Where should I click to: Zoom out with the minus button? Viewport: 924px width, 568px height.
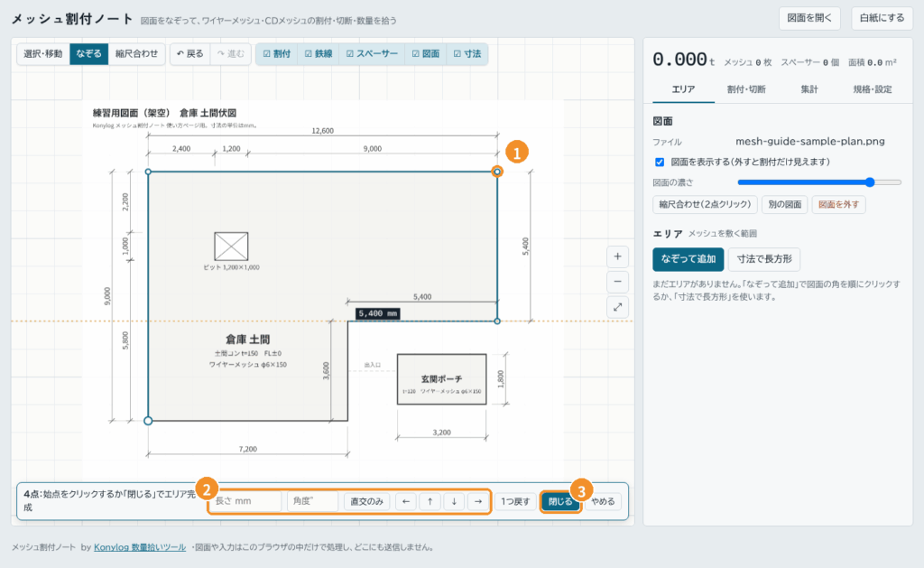(x=617, y=282)
